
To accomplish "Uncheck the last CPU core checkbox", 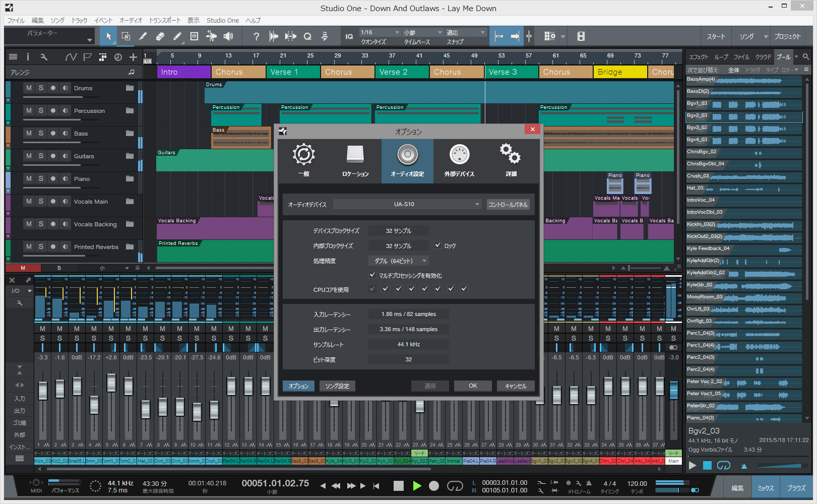I will click(x=464, y=289).
